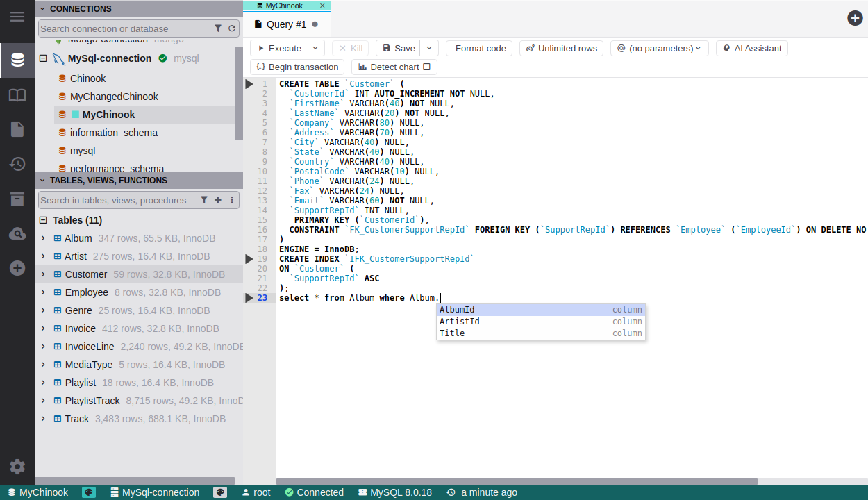This screenshot has width=868, height=500.
Task: Click the Begin transaction button
Action: coord(297,67)
